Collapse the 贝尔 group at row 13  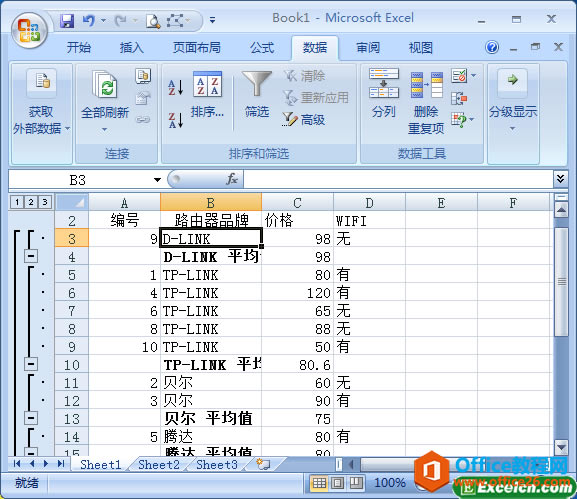pos(31,418)
